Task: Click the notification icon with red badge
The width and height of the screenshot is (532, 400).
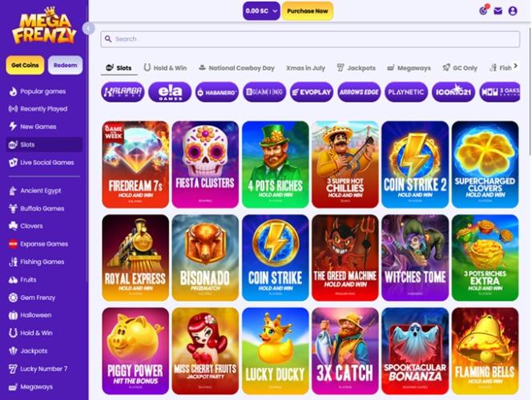Action: (483, 10)
